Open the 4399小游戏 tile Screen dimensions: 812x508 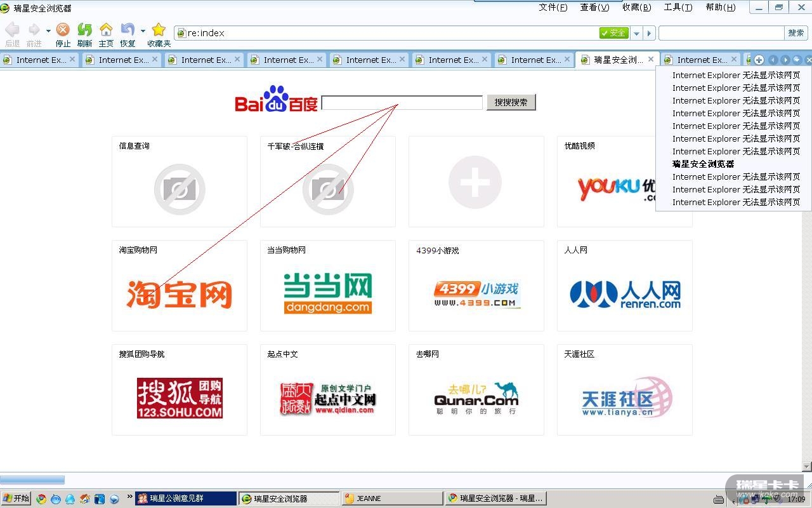click(476, 286)
